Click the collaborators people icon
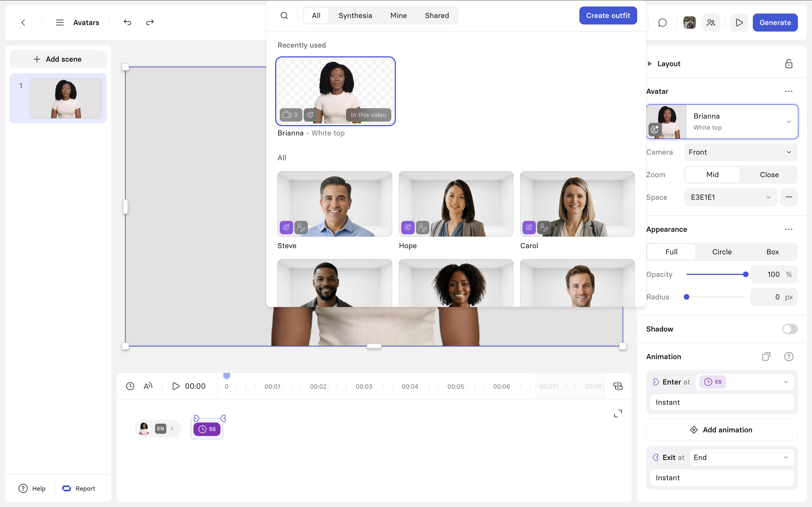 [711, 23]
